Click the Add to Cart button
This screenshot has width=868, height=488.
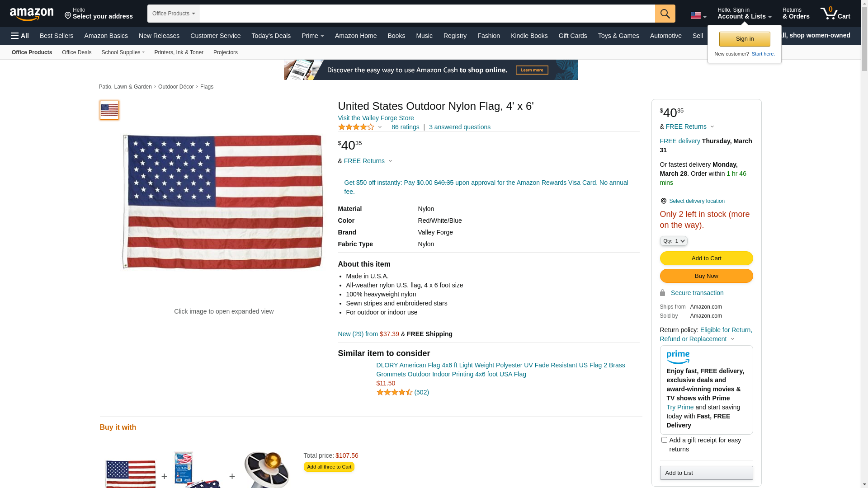[x=706, y=258]
